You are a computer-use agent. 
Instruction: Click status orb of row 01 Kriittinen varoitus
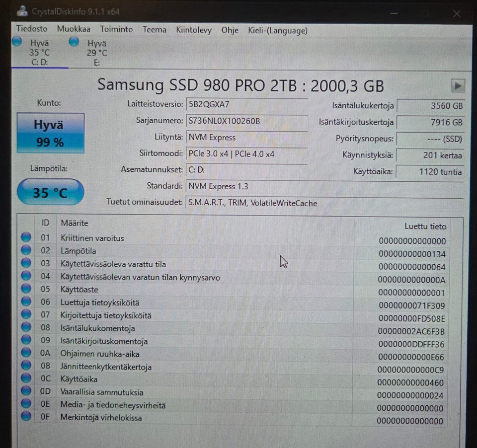point(26,237)
